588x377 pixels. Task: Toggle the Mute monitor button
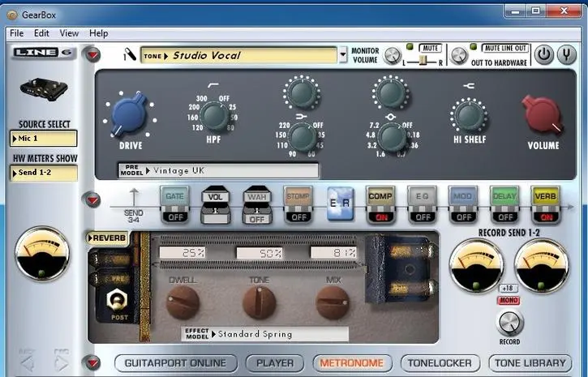[430, 48]
